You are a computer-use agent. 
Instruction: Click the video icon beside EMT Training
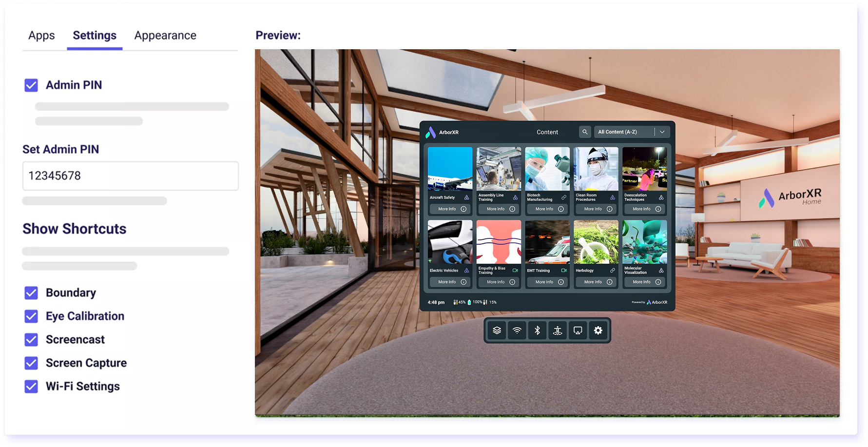[x=564, y=271]
